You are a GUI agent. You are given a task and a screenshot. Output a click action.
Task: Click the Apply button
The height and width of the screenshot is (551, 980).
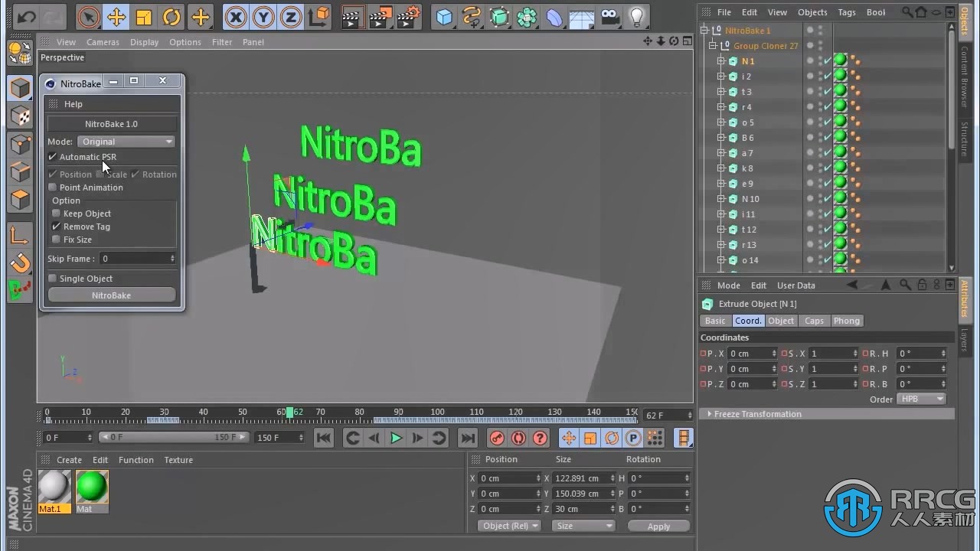pos(658,526)
